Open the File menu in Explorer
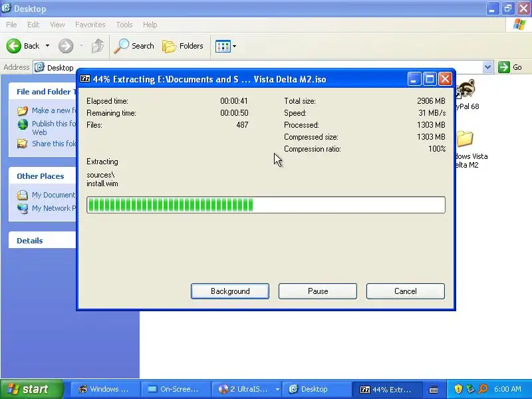 11,25
